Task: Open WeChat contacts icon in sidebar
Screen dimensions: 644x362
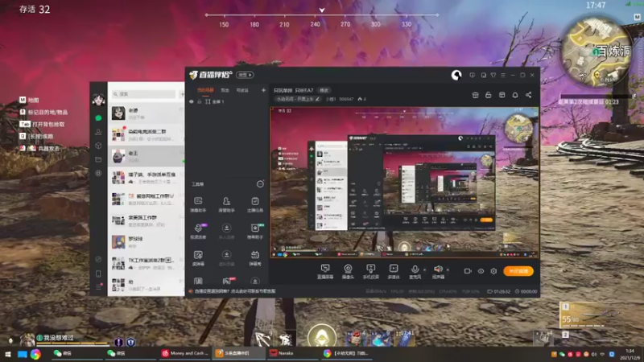Action: (98, 132)
